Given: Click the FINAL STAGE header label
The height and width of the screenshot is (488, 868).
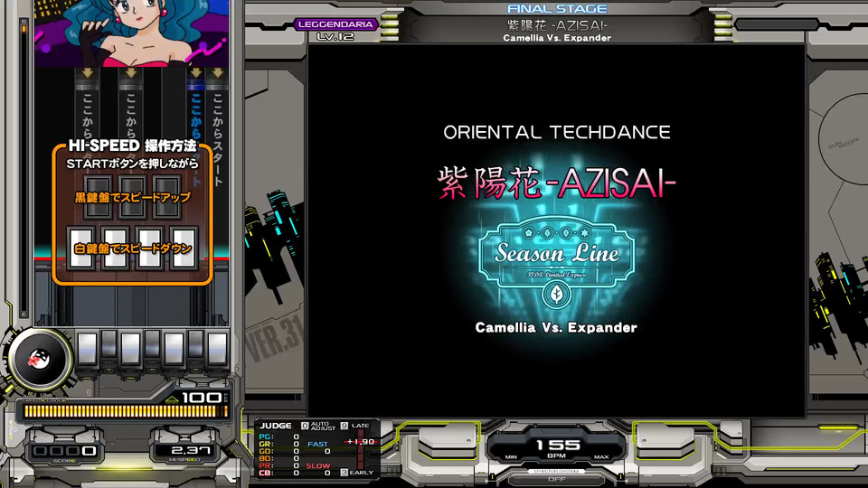Looking at the screenshot, I should [557, 9].
